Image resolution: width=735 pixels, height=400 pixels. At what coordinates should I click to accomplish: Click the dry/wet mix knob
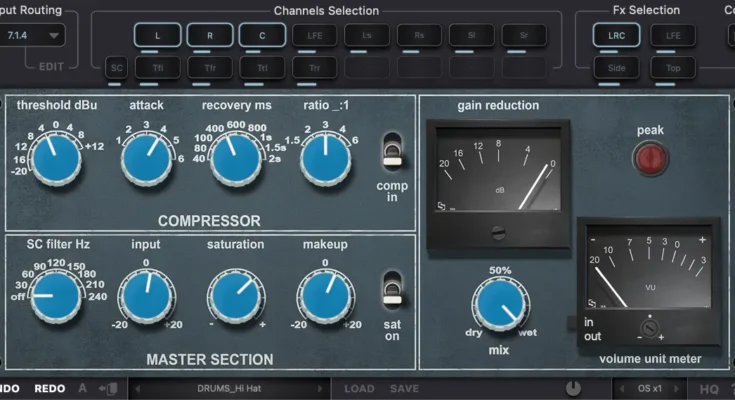pos(499,305)
